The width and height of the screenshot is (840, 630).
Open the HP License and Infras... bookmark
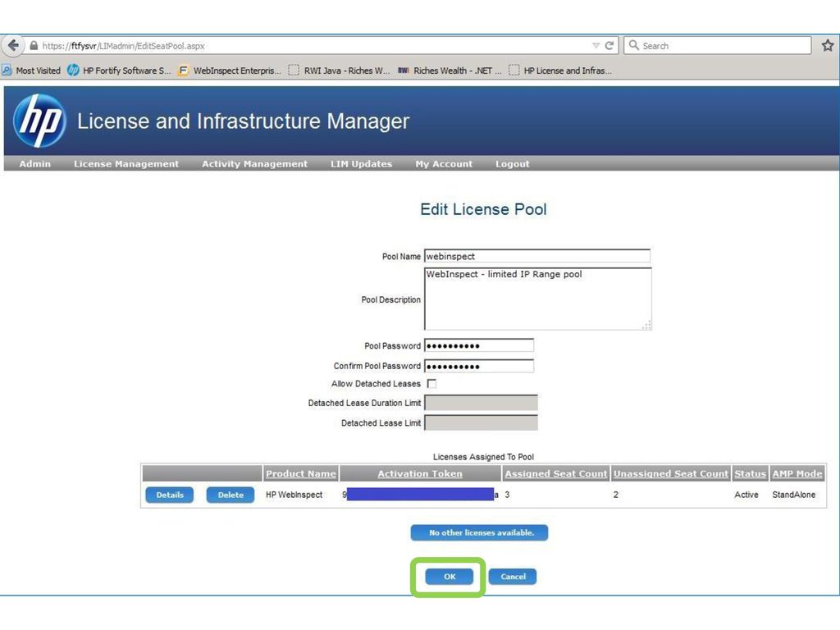click(x=560, y=71)
